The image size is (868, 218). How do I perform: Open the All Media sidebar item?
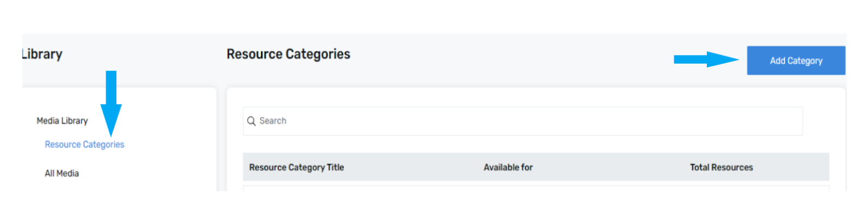pos(62,173)
